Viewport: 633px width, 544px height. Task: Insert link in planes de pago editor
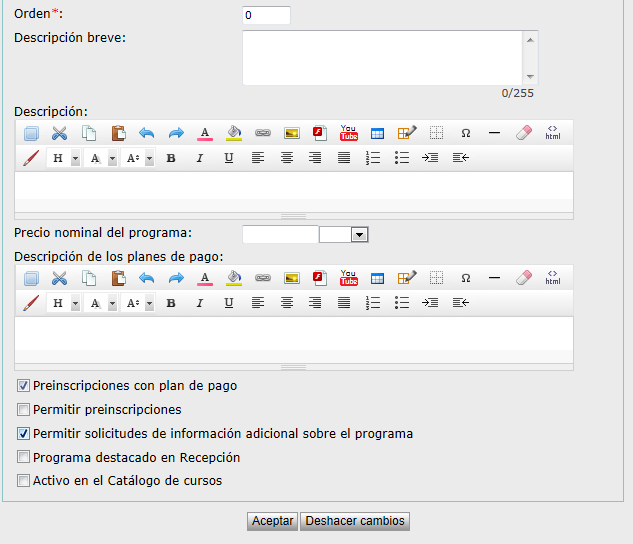pos(263,278)
